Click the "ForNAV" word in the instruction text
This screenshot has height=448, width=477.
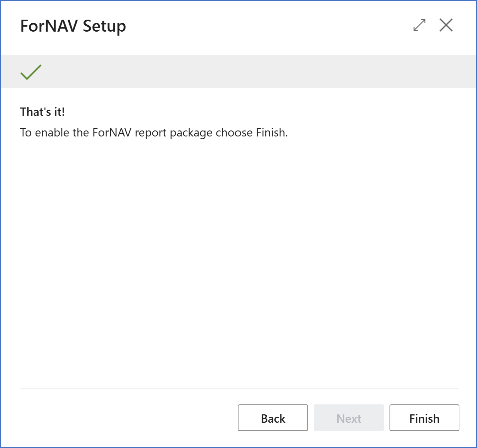click(x=112, y=132)
